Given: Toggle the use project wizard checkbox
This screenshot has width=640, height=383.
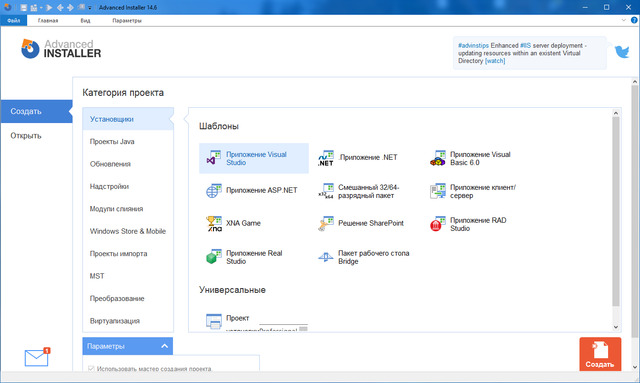Looking at the screenshot, I should (91, 368).
